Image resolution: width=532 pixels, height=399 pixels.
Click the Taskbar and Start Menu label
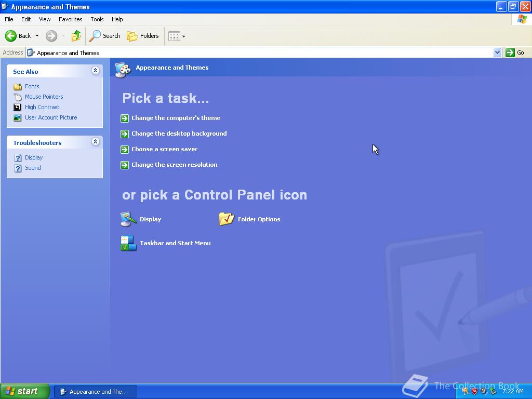pyautogui.click(x=175, y=243)
